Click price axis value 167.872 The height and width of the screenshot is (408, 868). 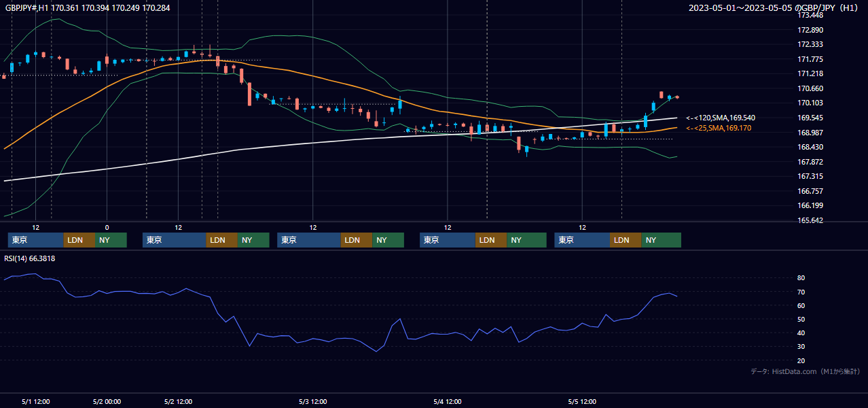pyautogui.click(x=810, y=162)
